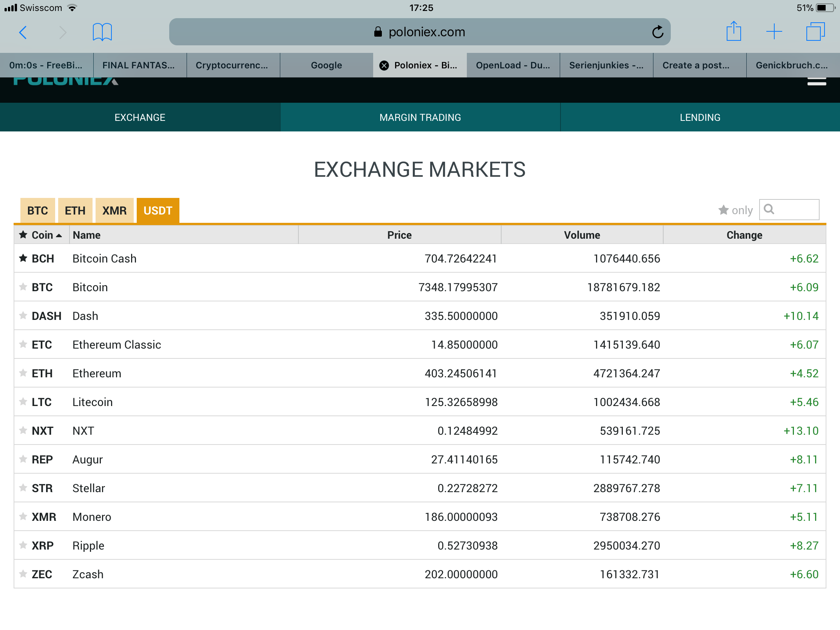Image resolution: width=840 pixels, height=630 pixels.
Task: Select the BTC markets tab
Action: 38,210
